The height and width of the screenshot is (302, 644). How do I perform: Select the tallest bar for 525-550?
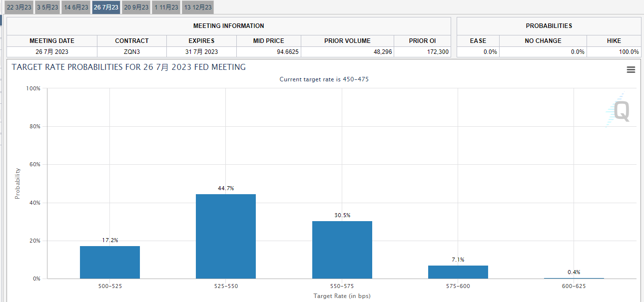[x=226, y=236]
